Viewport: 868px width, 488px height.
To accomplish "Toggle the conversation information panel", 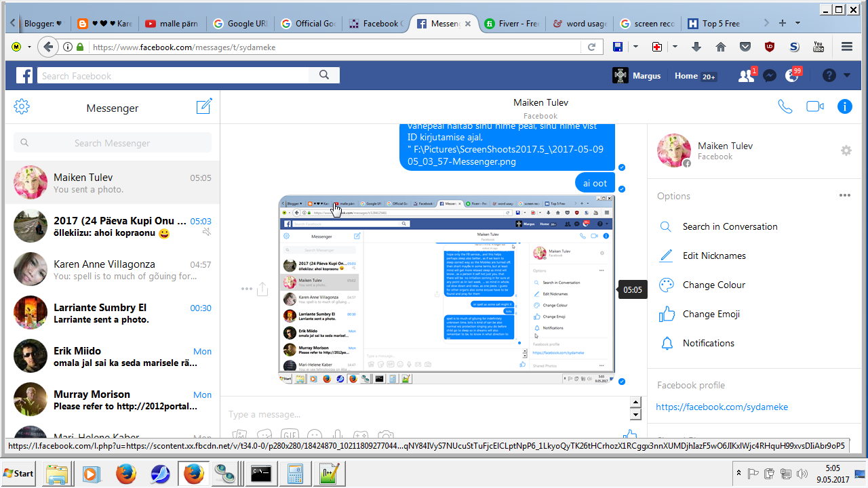I will pyautogui.click(x=844, y=106).
